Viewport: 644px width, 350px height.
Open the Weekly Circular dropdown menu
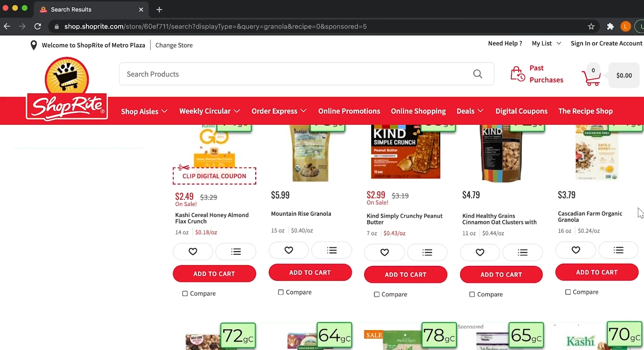(x=209, y=111)
